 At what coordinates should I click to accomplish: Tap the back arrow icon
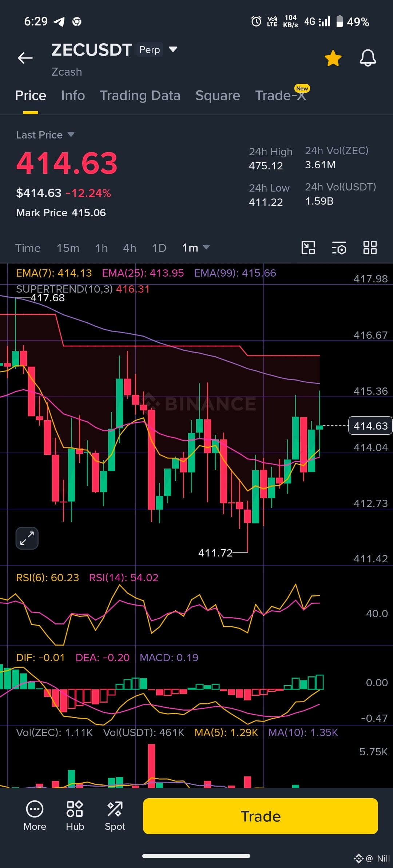point(25,58)
